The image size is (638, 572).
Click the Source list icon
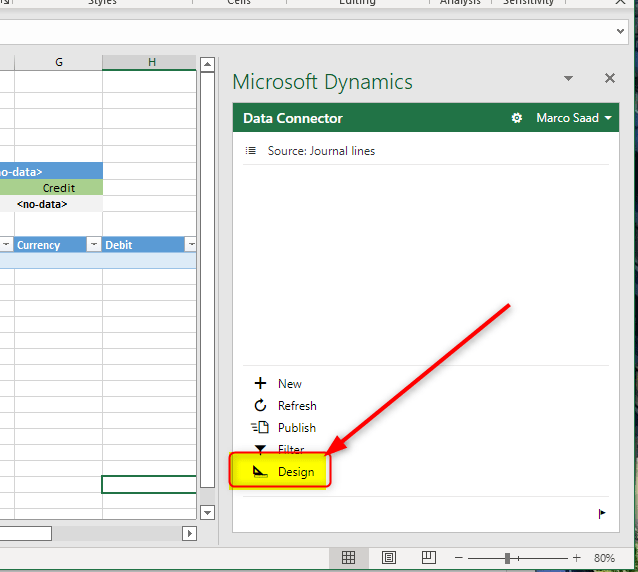[x=251, y=151]
